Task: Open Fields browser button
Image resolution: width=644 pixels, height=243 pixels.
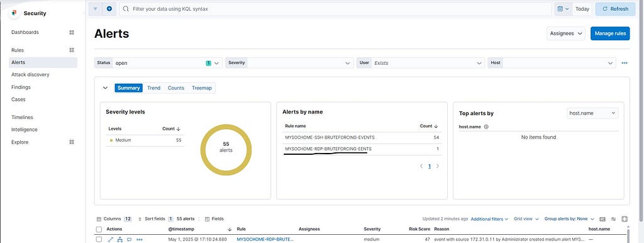Action: pyautogui.click(x=214, y=219)
